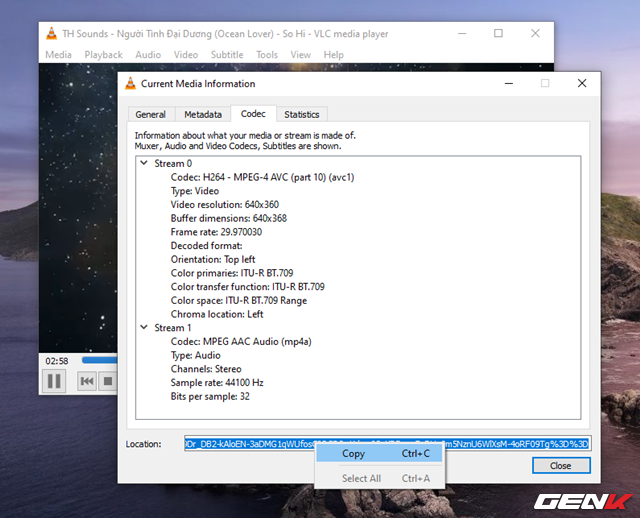Stop playback with the stop button
640x518 pixels.
pyautogui.click(x=108, y=381)
